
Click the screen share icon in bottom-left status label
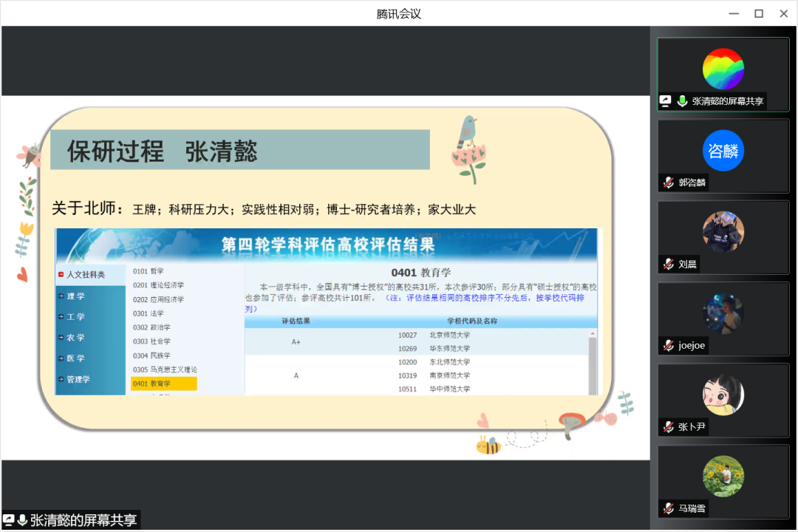click(x=9, y=520)
